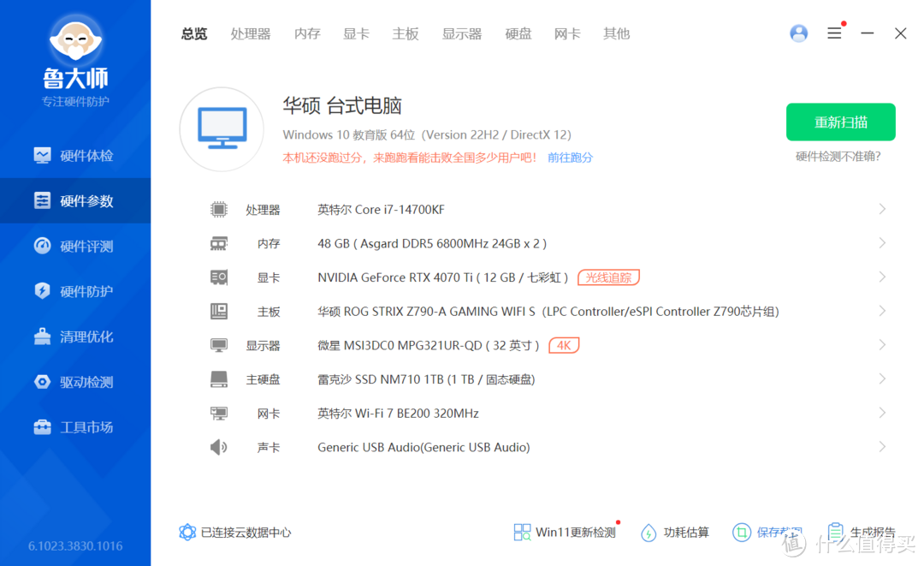Click the cloud data center status icon
Image resolution: width=924 pixels, height=566 pixels.
coord(187,533)
